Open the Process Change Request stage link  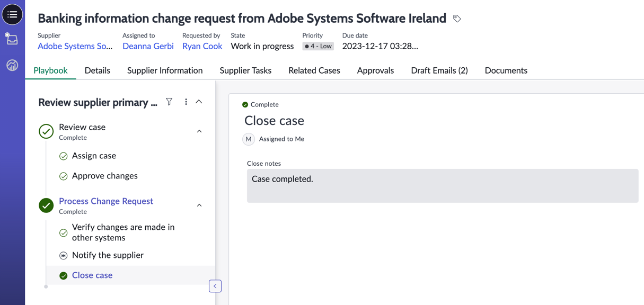(x=106, y=201)
